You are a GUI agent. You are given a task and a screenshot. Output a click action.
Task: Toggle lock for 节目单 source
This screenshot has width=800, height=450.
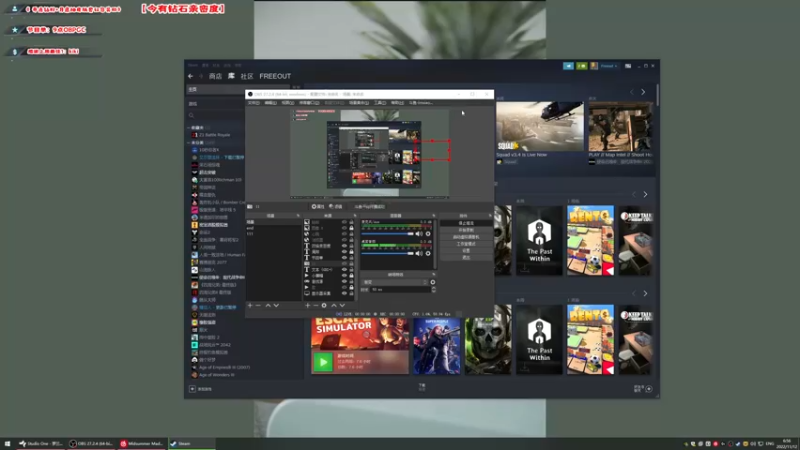[x=351, y=258]
